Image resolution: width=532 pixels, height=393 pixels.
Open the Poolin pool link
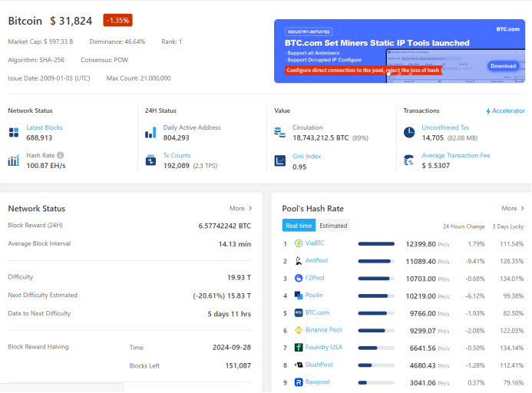(x=314, y=295)
